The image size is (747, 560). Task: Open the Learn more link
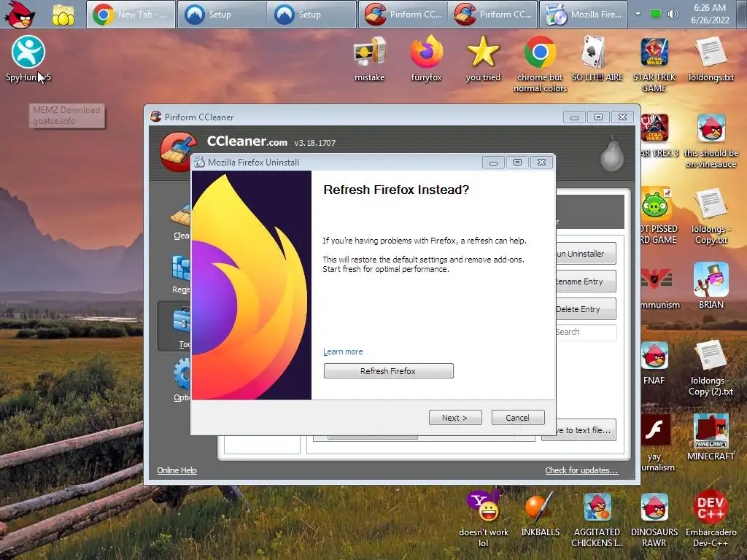(343, 351)
